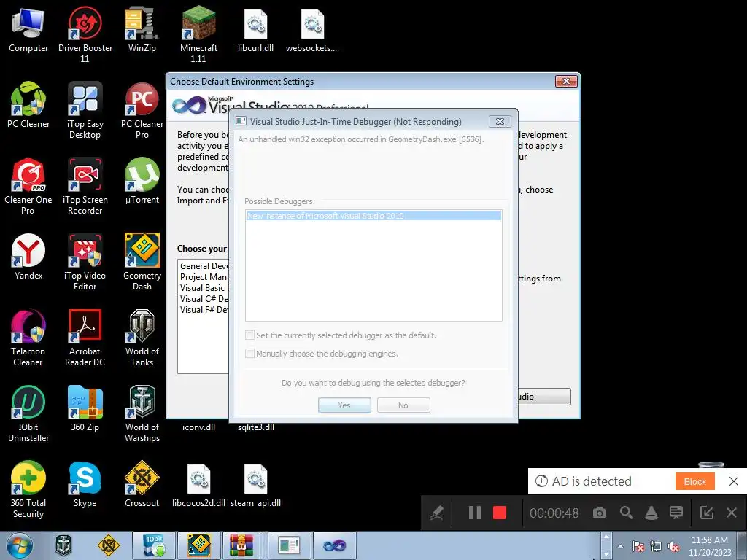
Task: Select the steam_api.dll file
Action: click(255, 485)
